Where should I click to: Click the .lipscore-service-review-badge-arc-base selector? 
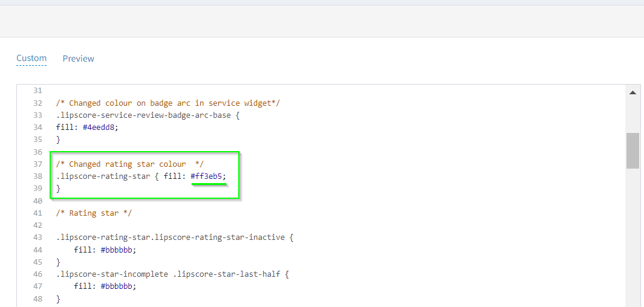143,115
